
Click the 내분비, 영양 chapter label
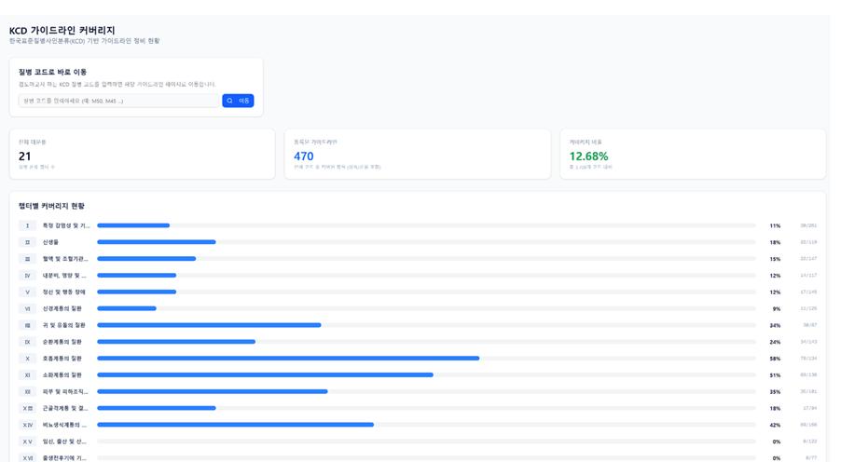[x=64, y=276]
